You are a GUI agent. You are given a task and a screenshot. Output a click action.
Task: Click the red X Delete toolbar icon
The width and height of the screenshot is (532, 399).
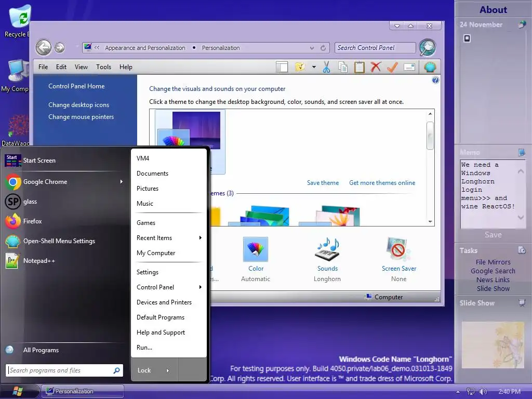[376, 67]
